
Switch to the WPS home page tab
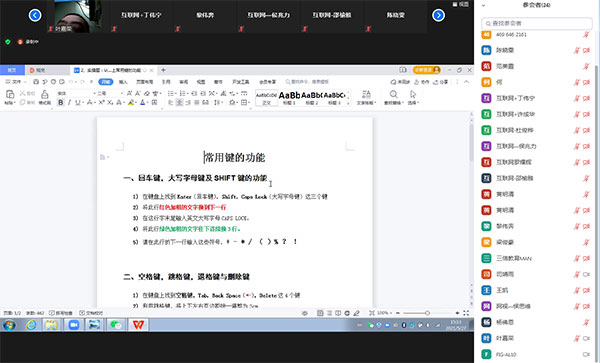pos(12,70)
